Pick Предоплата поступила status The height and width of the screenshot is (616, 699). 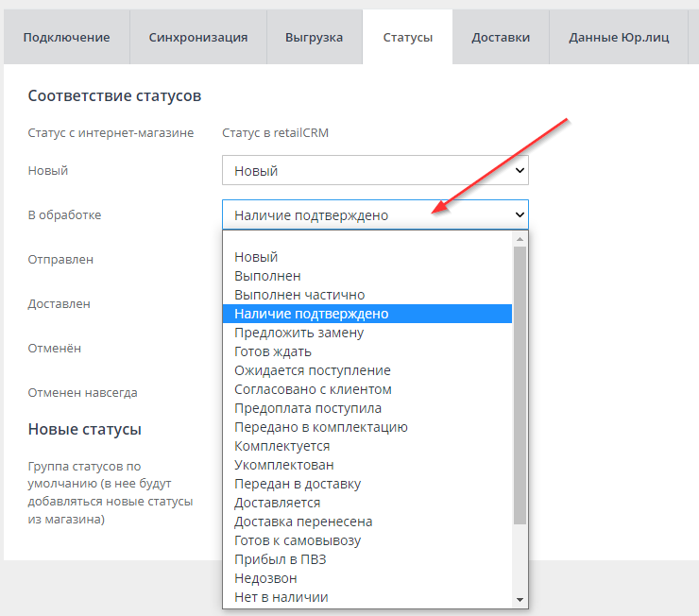[308, 408]
